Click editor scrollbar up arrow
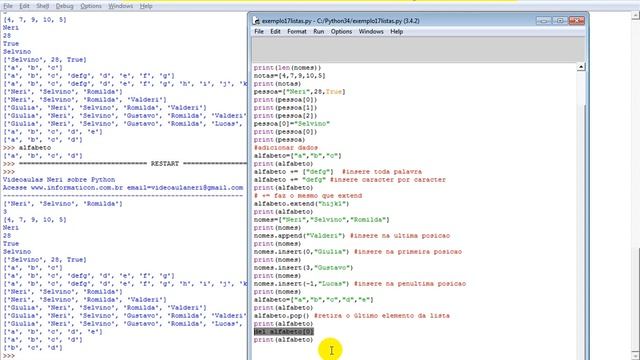 click(581, 67)
